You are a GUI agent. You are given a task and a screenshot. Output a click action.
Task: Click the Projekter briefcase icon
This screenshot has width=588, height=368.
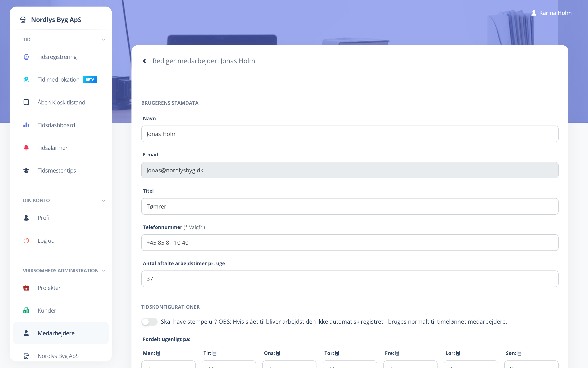coord(26,288)
